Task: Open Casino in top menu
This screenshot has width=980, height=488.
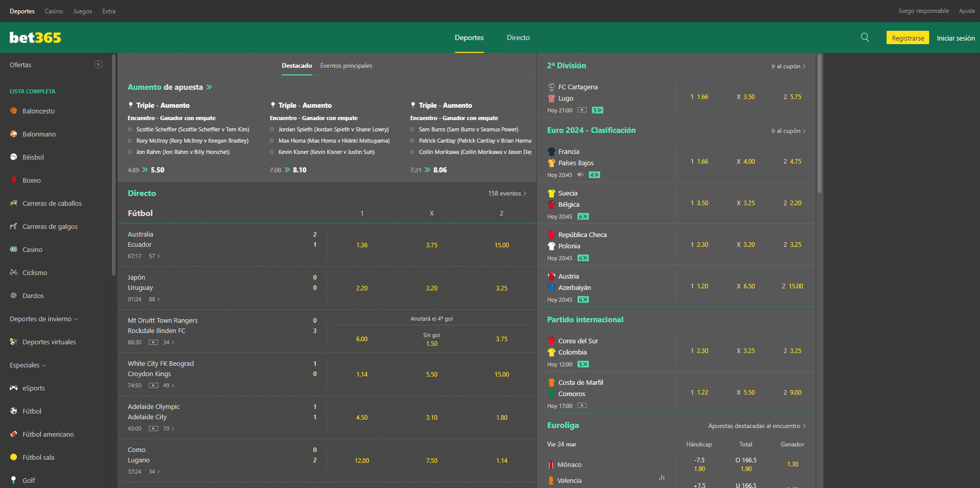Action: [x=54, y=11]
